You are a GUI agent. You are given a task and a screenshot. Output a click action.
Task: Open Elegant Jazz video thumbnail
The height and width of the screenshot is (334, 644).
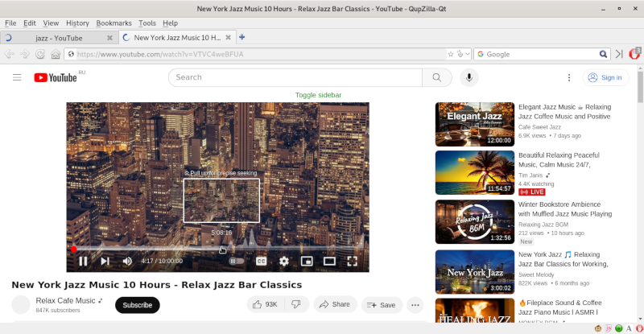[475, 124]
